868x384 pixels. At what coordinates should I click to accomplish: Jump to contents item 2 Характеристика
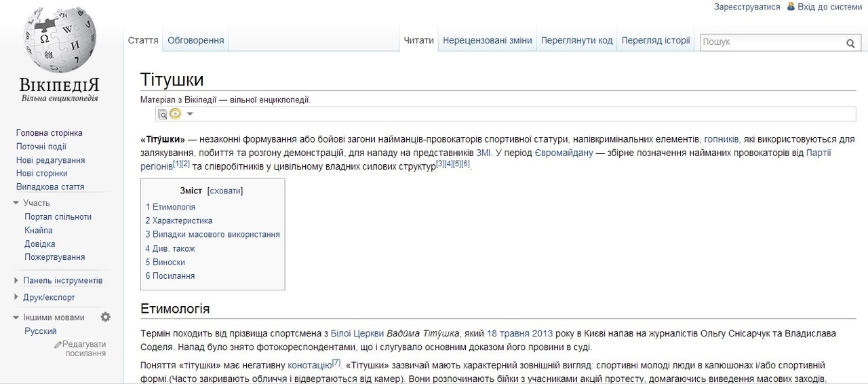179,220
